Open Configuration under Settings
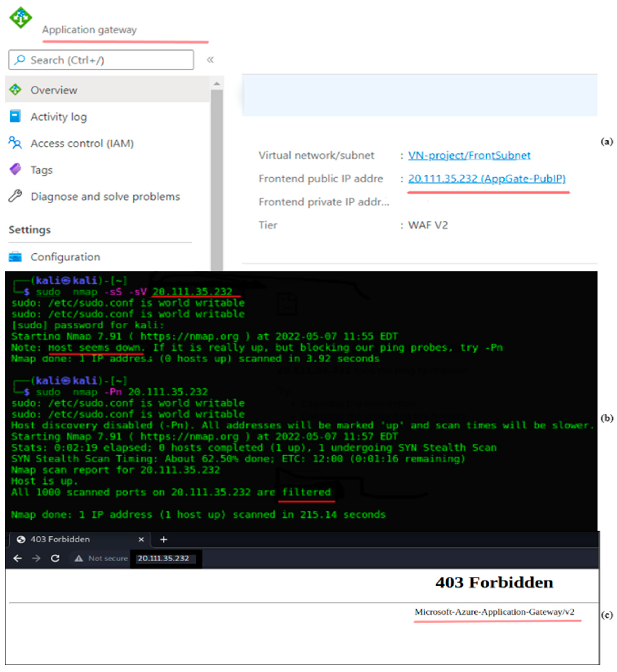The image size is (617, 672). coord(65,257)
